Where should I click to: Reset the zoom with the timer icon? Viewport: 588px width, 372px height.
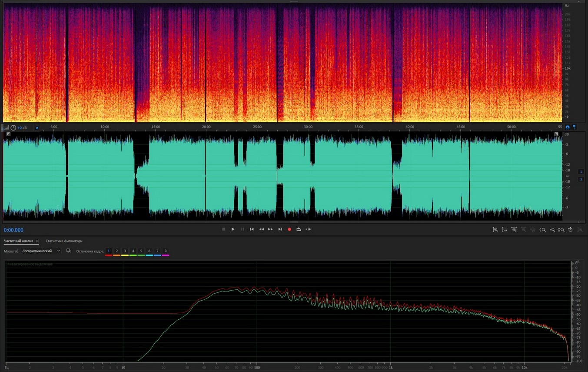click(570, 230)
